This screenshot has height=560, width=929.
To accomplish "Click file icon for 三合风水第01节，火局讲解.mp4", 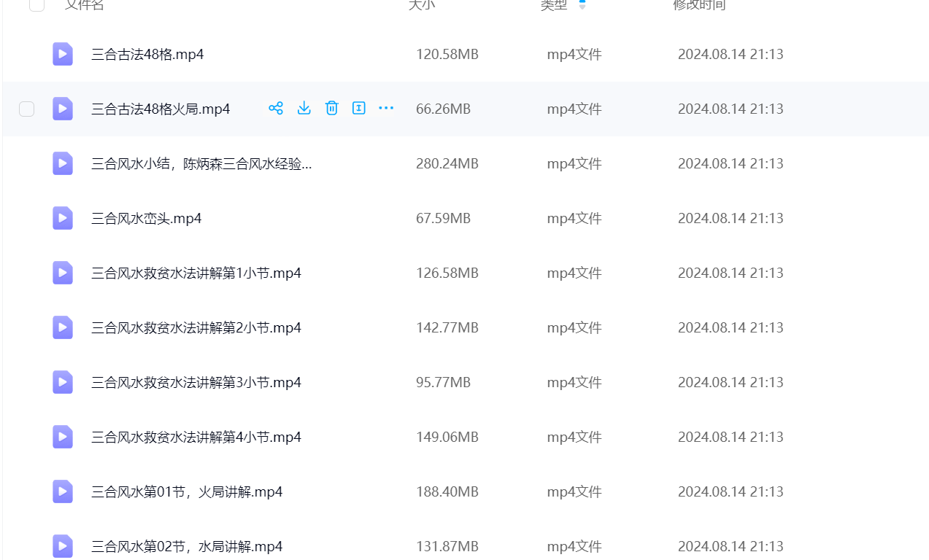I will (x=63, y=491).
